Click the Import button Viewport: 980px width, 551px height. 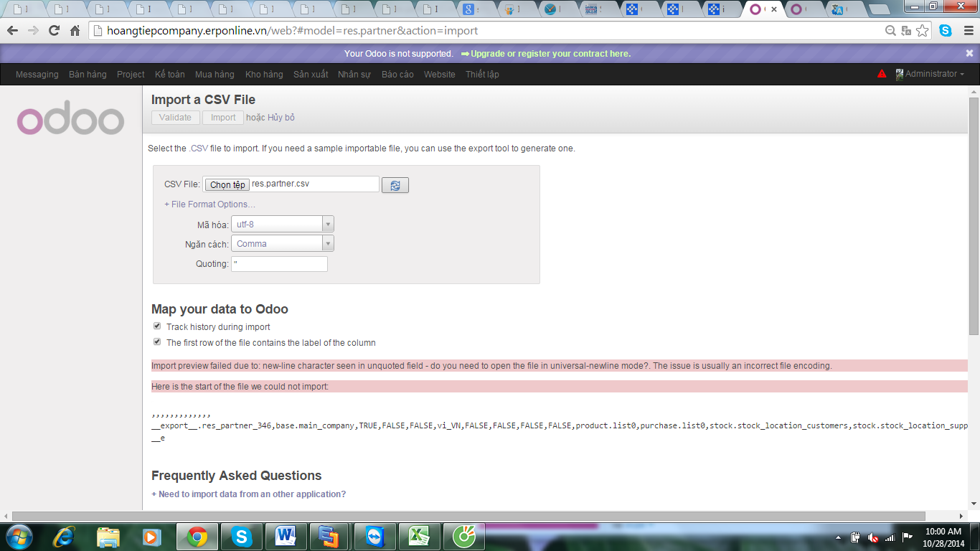223,118
